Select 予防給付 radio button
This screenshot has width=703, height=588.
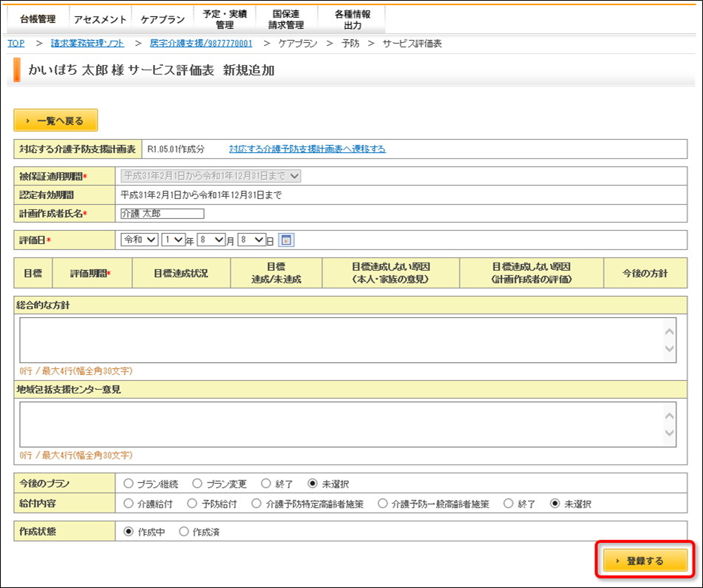coord(192,503)
